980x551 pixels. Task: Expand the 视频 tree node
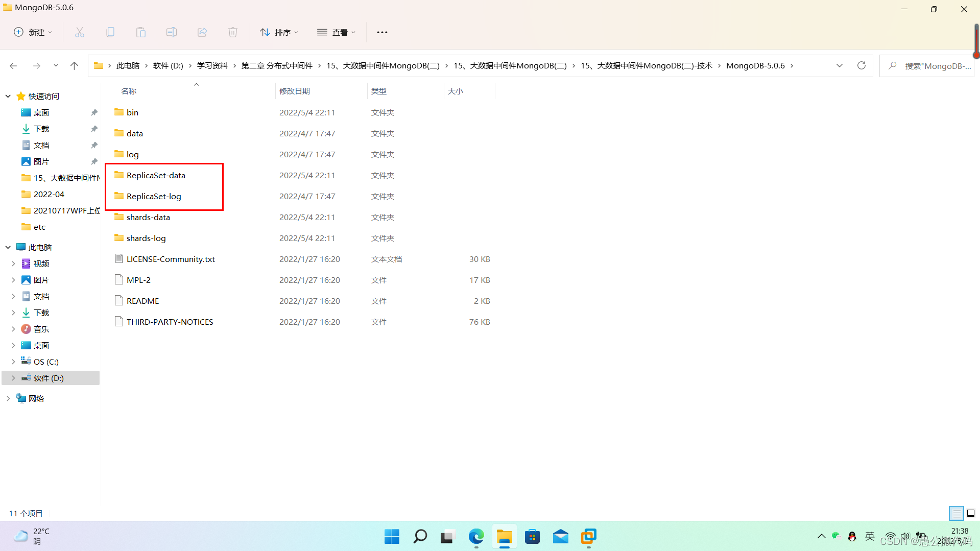[13, 263]
